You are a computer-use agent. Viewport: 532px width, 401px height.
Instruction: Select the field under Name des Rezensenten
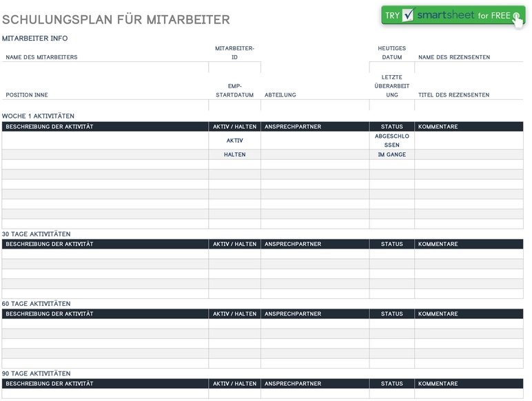468,68
